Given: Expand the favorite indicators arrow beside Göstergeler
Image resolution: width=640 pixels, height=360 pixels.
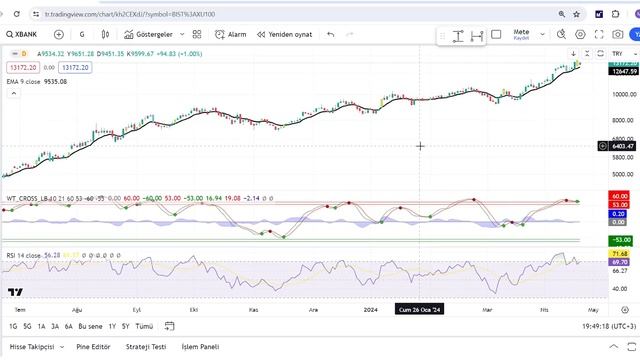Looking at the screenshot, I should [x=182, y=35].
